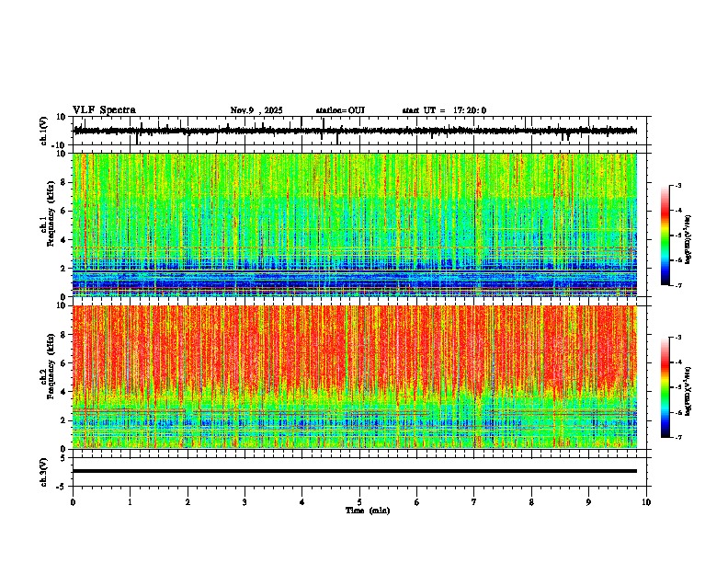Click the 'station=OUJ' label

pos(340,110)
